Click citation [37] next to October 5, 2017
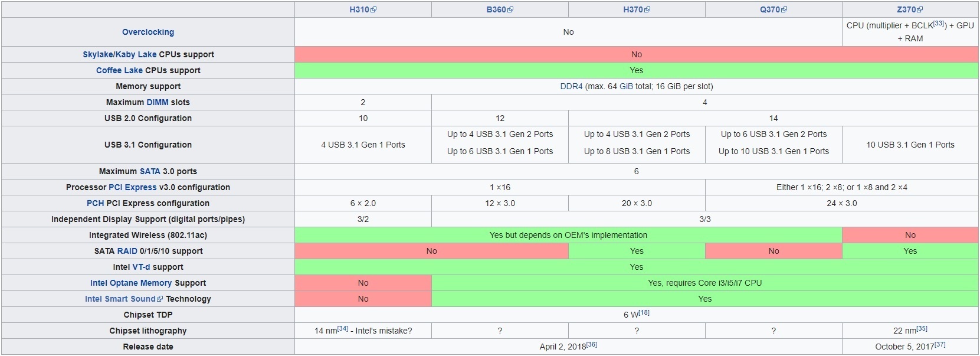 pyautogui.click(x=940, y=344)
